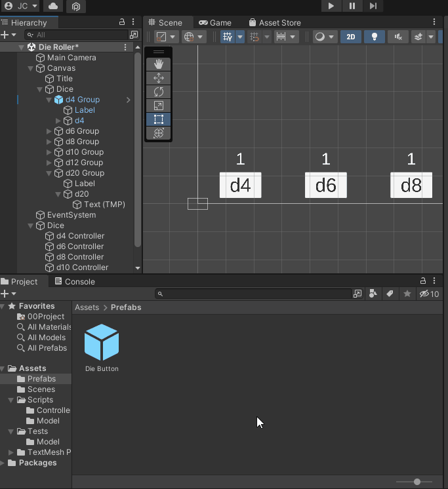Open Project search picker icon
Screen dimensions: 448x489
coord(357,294)
